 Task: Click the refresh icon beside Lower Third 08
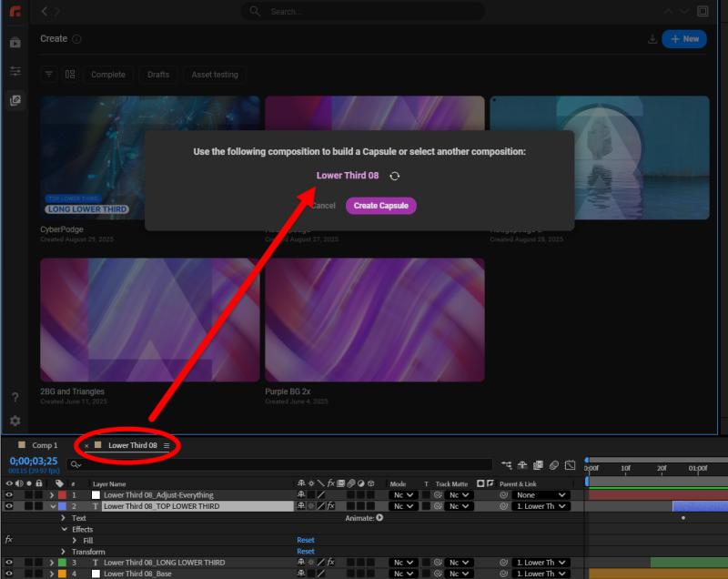[x=394, y=175]
